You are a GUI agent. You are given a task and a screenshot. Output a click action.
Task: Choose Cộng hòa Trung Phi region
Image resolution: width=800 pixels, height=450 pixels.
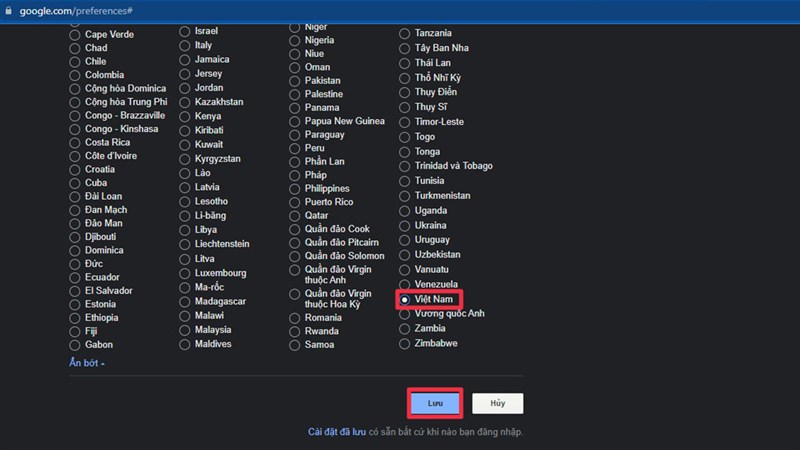[x=75, y=103]
